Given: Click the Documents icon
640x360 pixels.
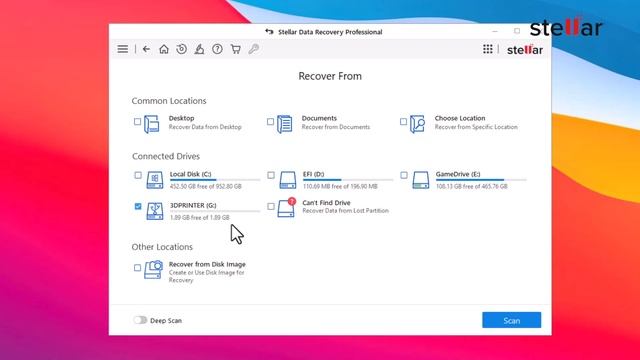Looking at the screenshot, I should [x=284, y=124].
